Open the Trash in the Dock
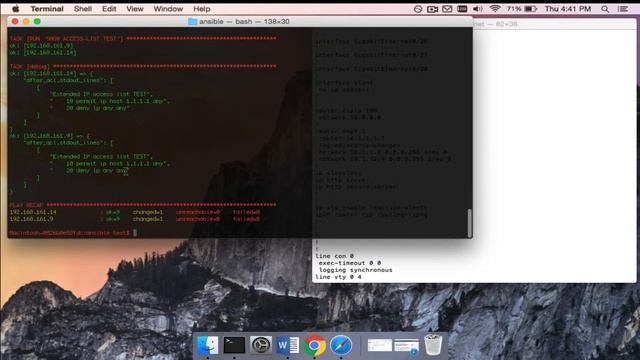 [x=433, y=345]
